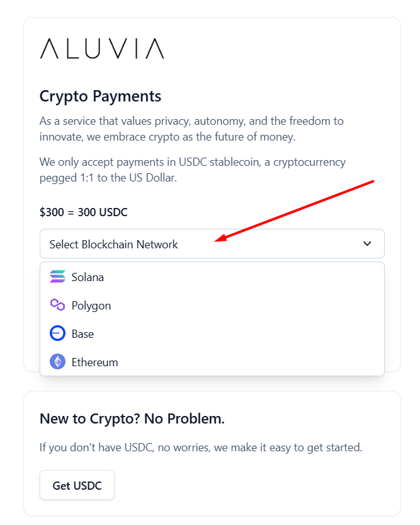420x525 pixels.
Task: Click the Polygon network icon
Action: (x=57, y=305)
